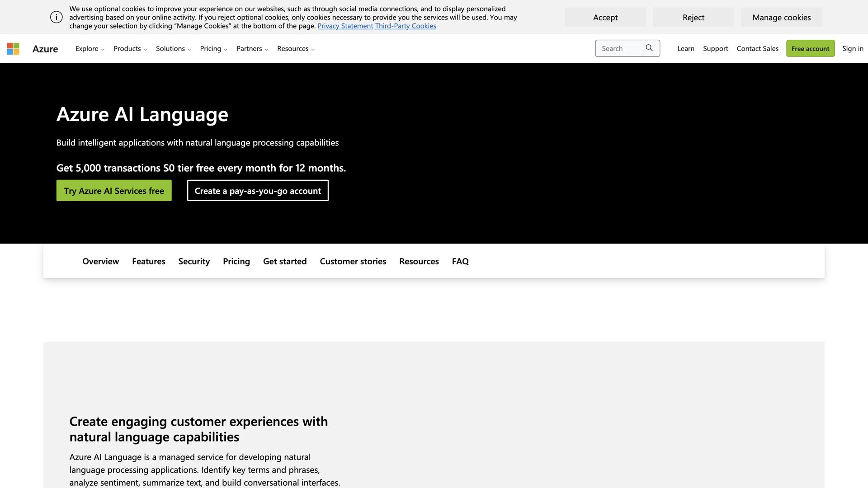Screen dimensions: 868x488
Task: Switch to the Security tab
Action: click(x=194, y=261)
